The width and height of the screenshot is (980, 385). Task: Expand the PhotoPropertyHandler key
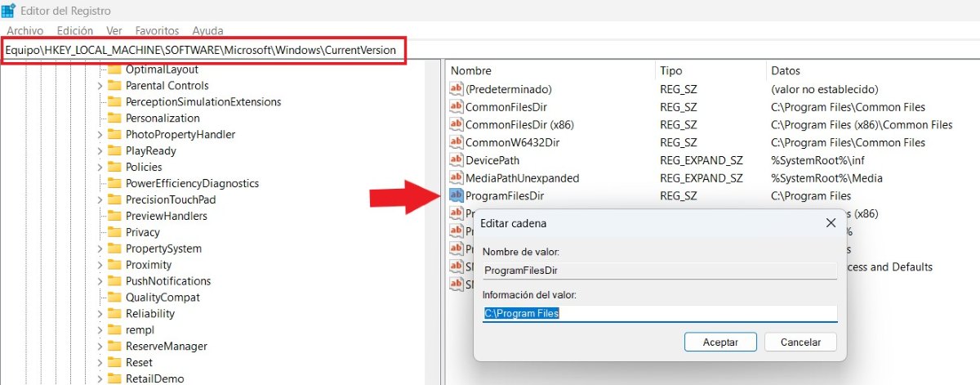[x=99, y=135]
